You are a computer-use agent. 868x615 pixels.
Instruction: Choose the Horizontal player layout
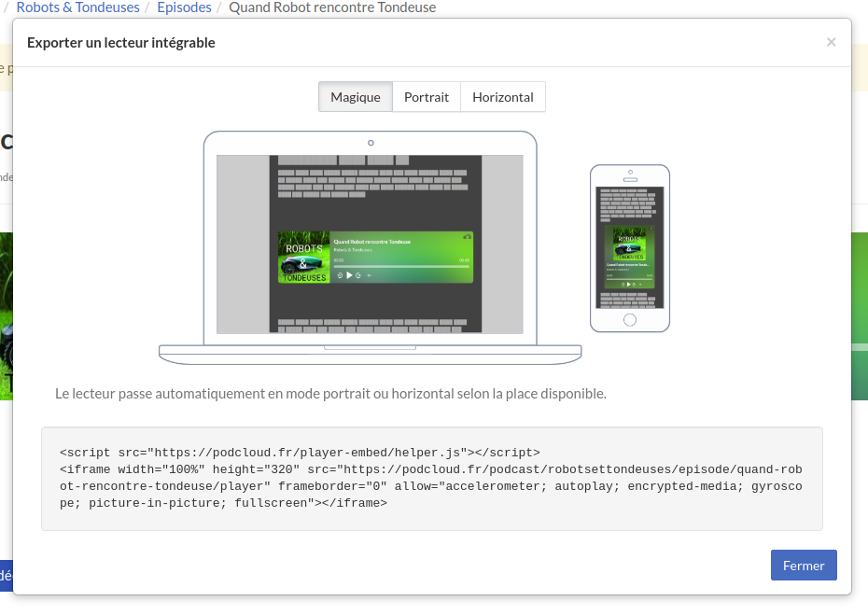(503, 97)
